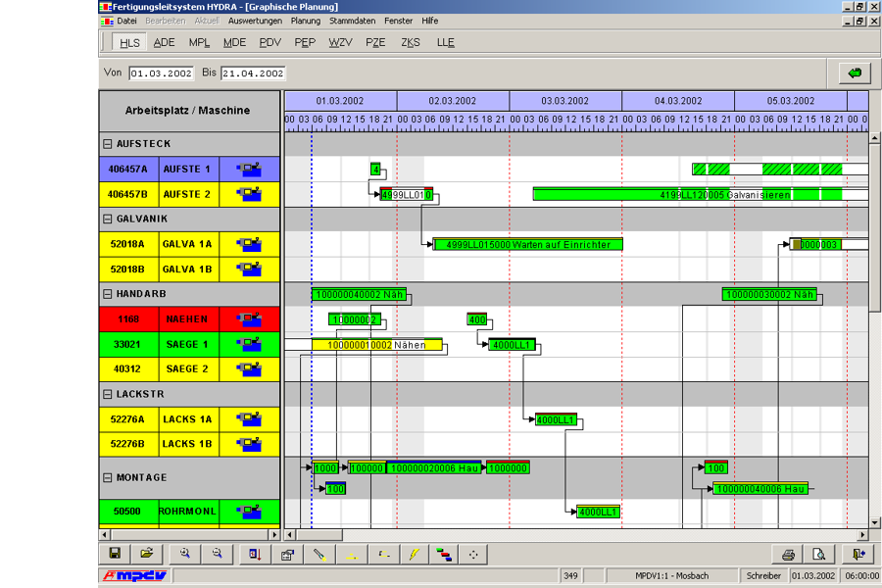Select the PEP module tab
Screen dimensions: 882x588
point(305,43)
